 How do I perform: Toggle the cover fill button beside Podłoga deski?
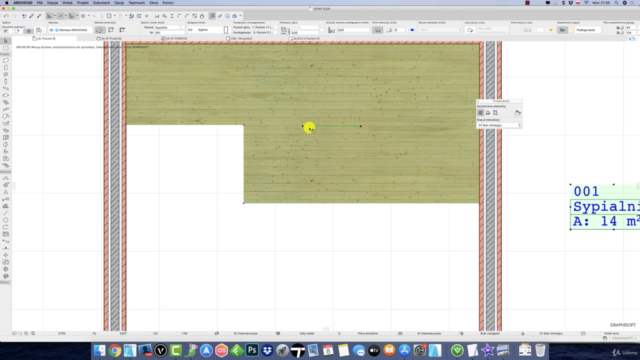coord(562,30)
